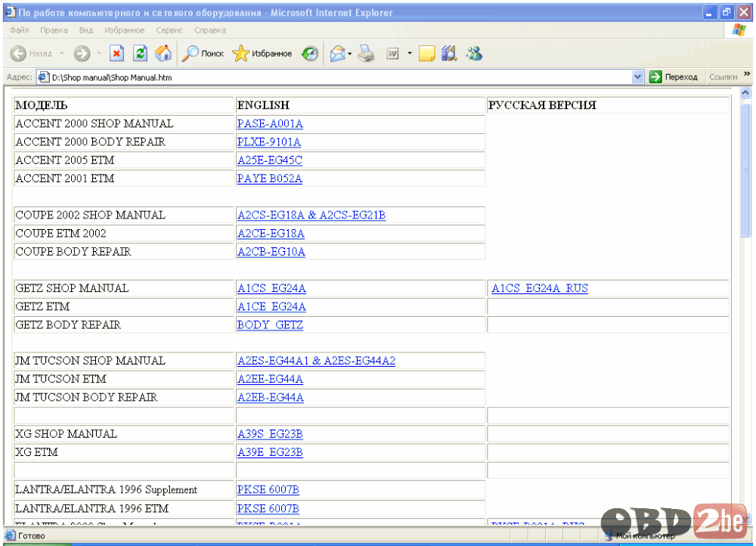Open A2CS-EG18A & A2CS-EG21B link

coord(311,215)
